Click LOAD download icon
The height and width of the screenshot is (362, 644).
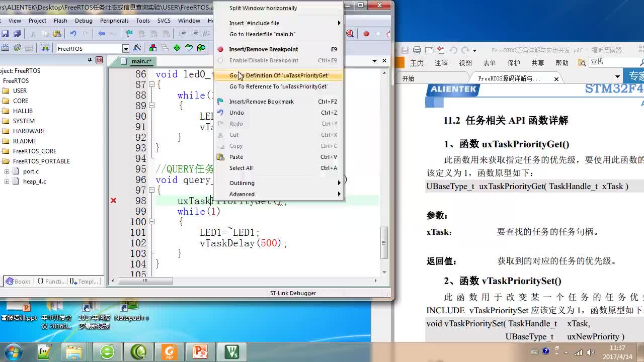[x=45, y=48]
